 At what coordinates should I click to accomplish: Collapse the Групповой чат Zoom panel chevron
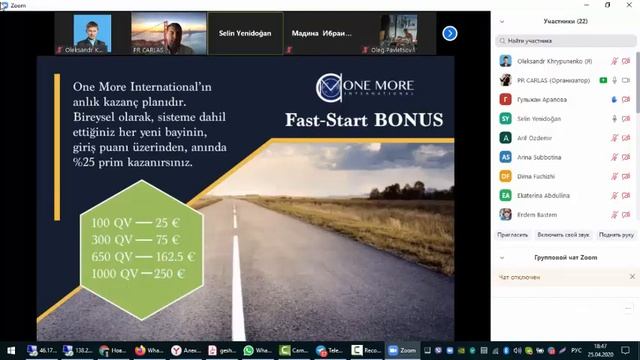[502, 258]
